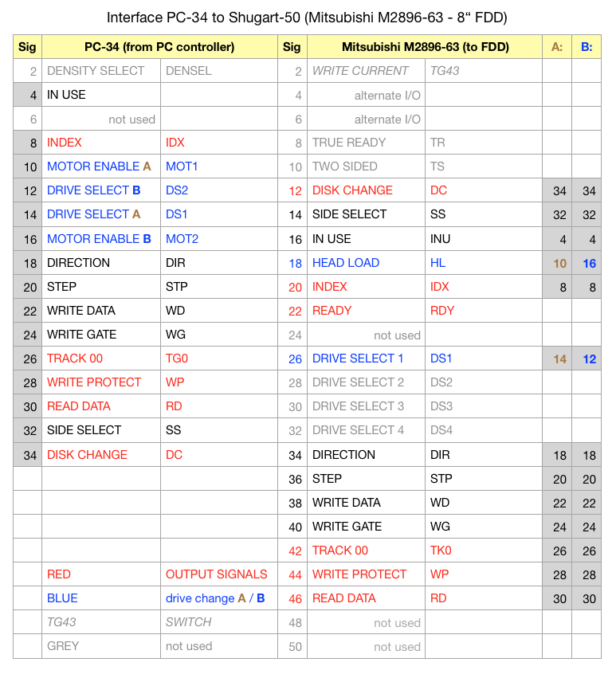Click the italic 'SWITCH' legend cell
Image resolution: width=616 pixels, height=674 pixels.
point(219,622)
